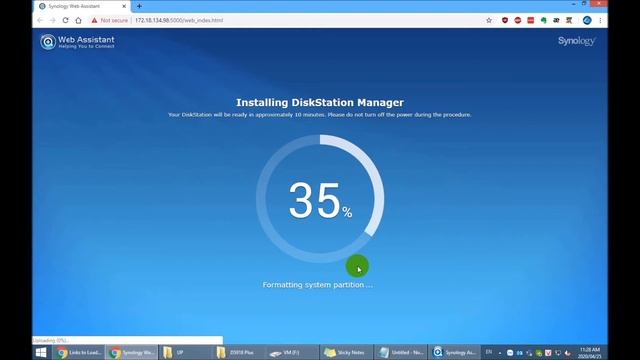Click the Web Assistant logo
Screen dimensions: 640x360
click(x=77, y=42)
